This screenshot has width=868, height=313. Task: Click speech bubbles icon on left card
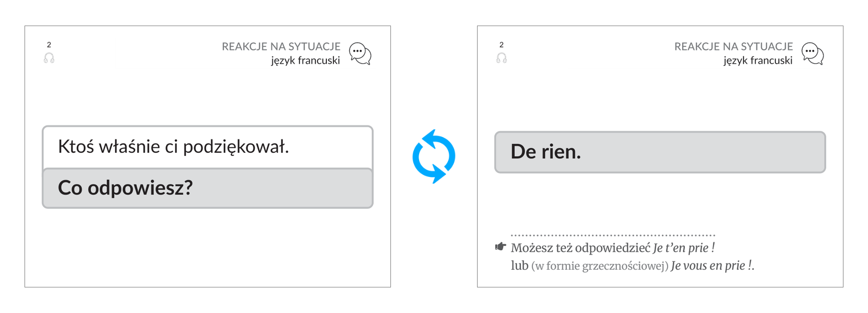360,54
